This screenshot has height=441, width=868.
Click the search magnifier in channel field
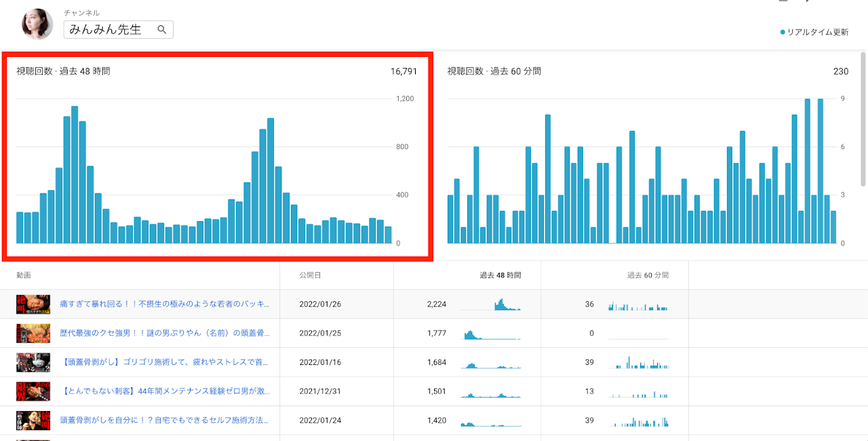point(162,30)
